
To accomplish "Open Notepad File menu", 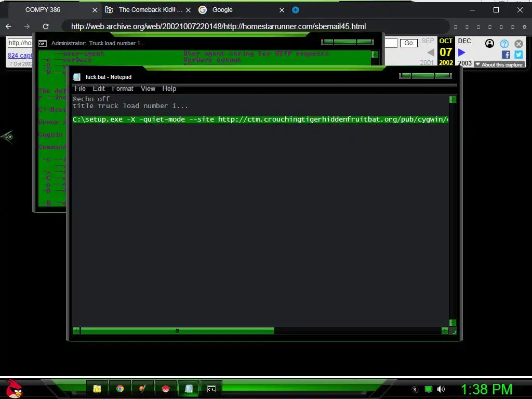I will point(80,88).
